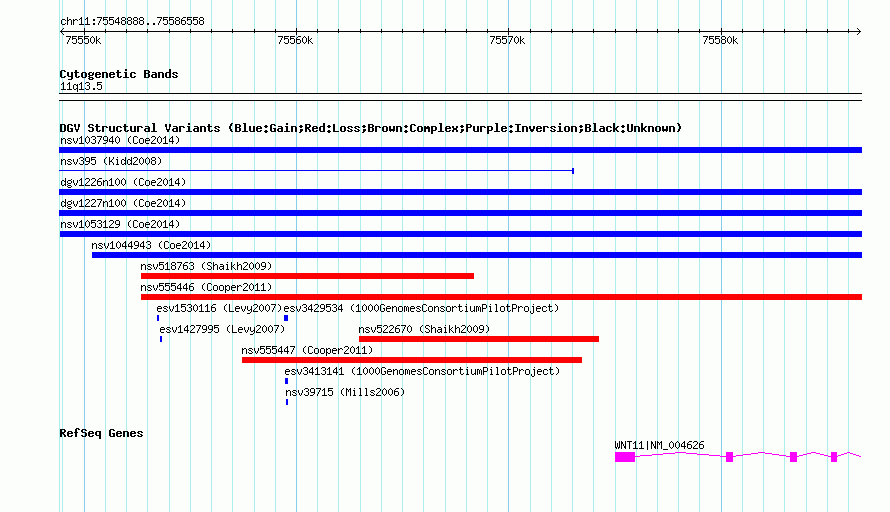Click the dgv1226n100 (Coe2014) variant bar
Image resolution: width=890 pixels, height=512 pixels.
460,192
